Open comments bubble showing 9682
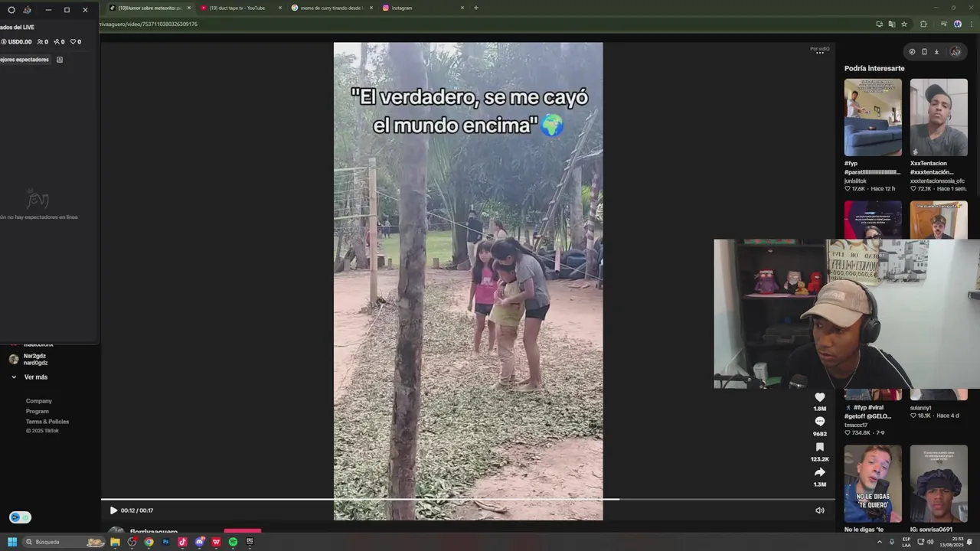 coord(820,422)
